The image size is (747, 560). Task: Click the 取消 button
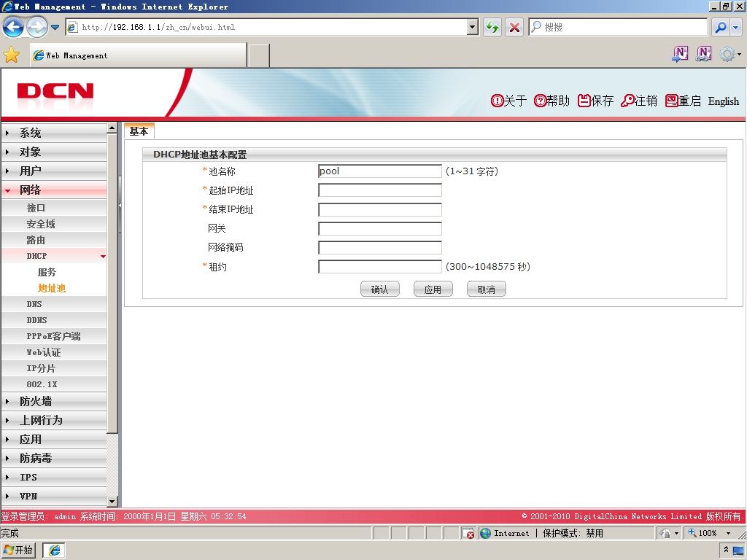[x=486, y=289]
